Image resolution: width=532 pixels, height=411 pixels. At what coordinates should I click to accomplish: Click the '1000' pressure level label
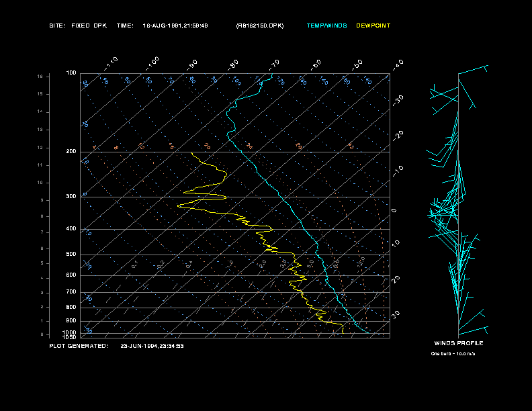(x=70, y=332)
